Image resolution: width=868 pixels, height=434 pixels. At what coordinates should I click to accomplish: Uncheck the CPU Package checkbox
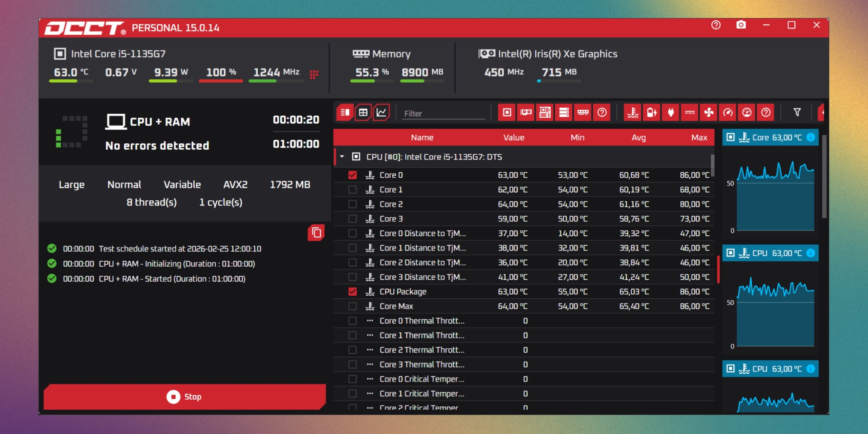coord(352,292)
